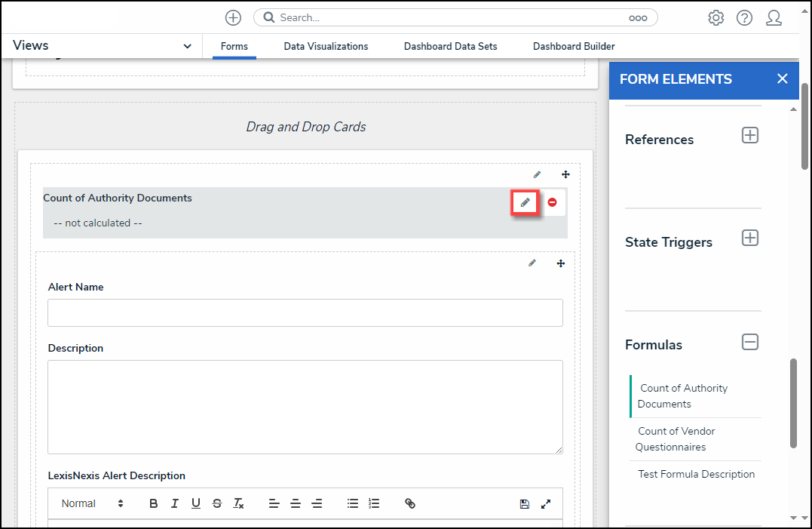Expand editor to fullscreen with arrows icon
This screenshot has width=812, height=529.
[546, 503]
